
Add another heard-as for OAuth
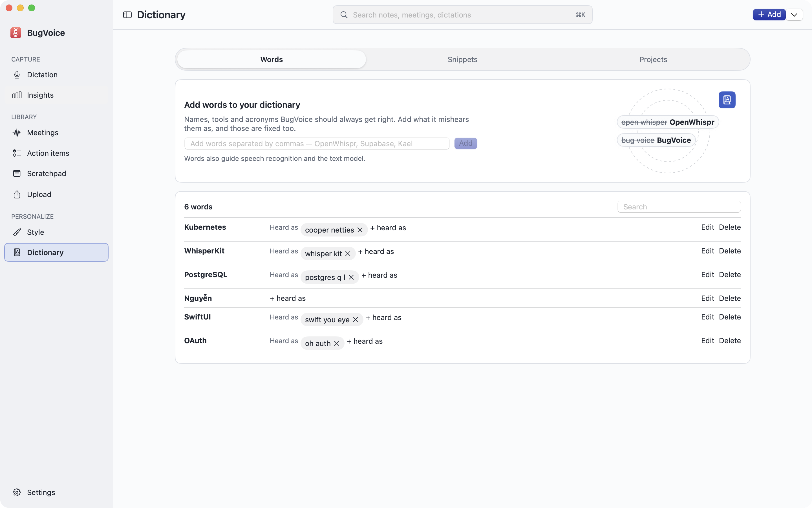364,341
